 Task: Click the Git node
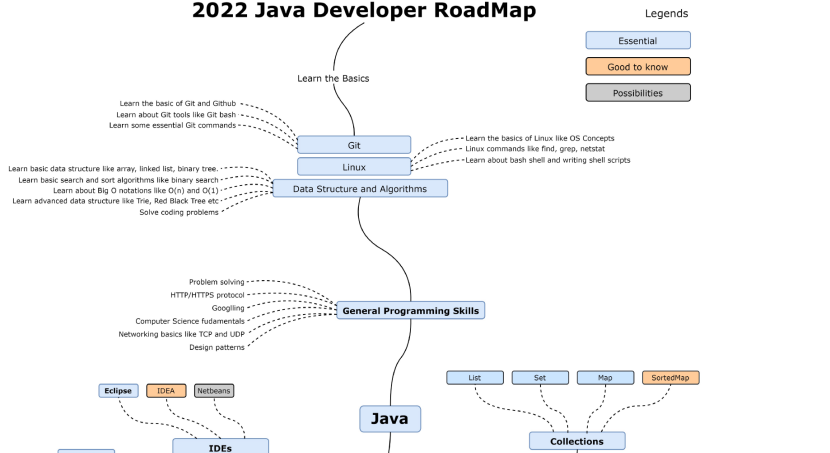click(x=354, y=145)
